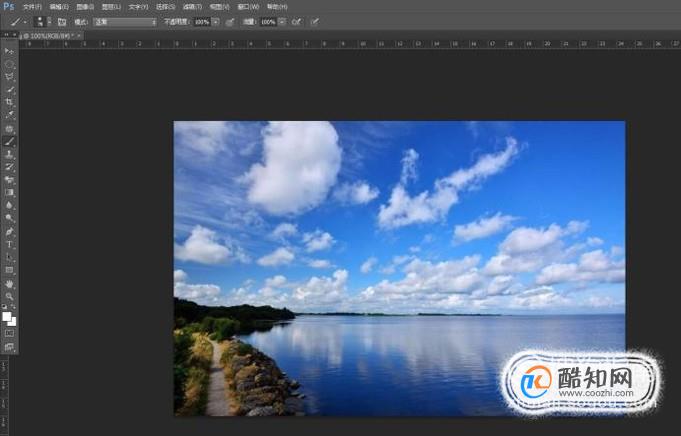Select the Elliptical Marquee tool
The height and width of the screenshot is (436, 681).
[9, 64]
